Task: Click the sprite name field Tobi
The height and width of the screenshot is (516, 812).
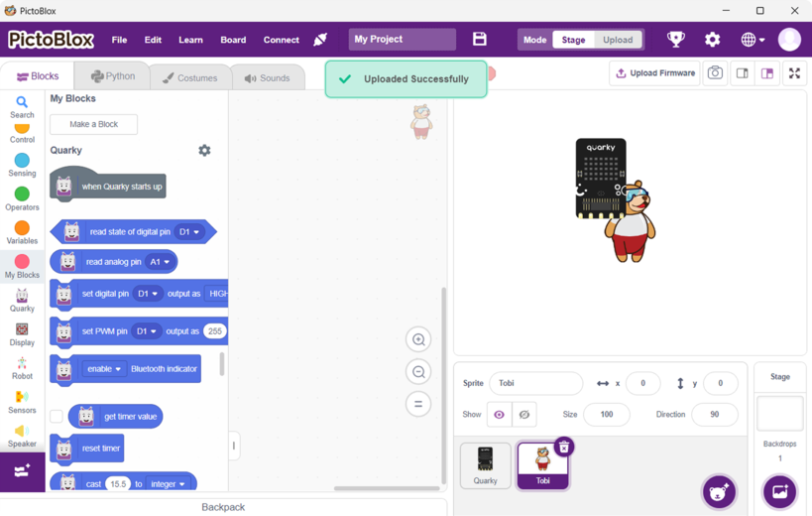Action: 536,383
